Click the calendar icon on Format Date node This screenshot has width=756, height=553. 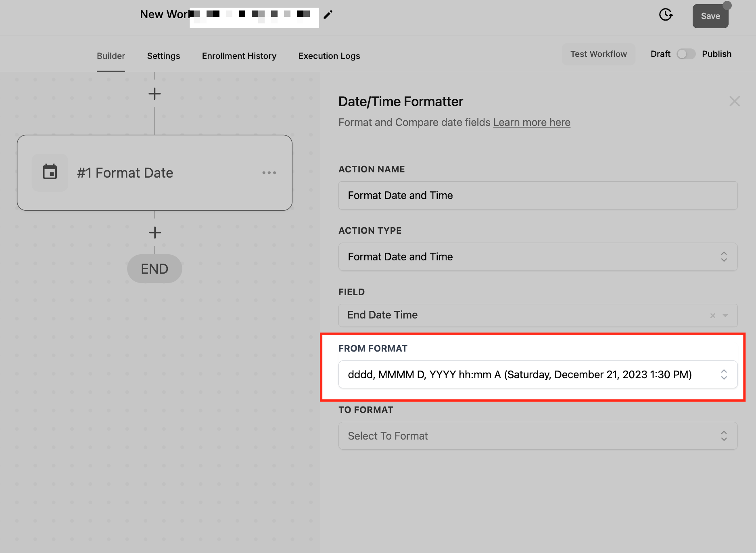(x=50, y=172)
